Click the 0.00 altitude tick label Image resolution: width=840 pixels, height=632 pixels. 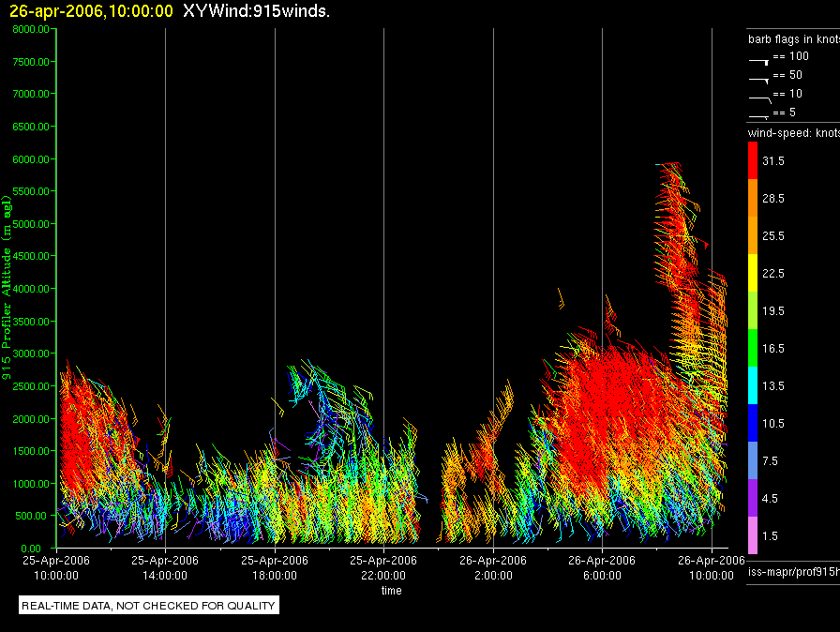[31, 549]
